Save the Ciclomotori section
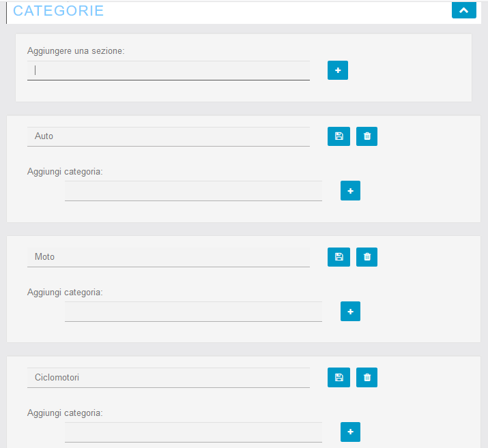 [339, 378]
